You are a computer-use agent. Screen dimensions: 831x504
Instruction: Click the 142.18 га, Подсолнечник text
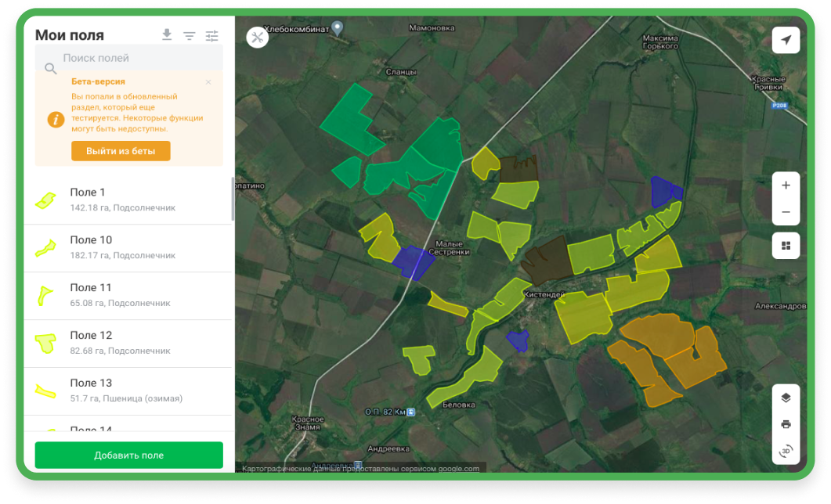[123, 207]
